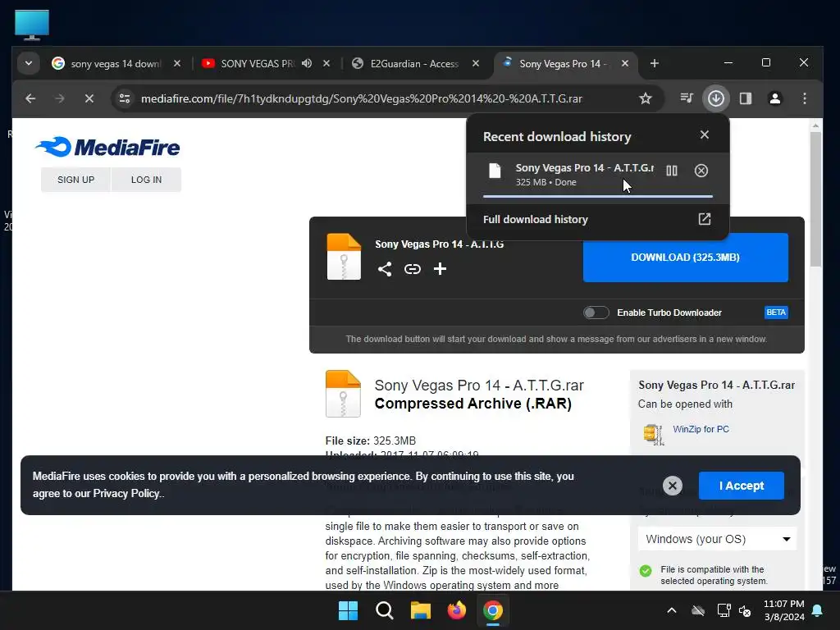Open the clock showing 11:07 PM
The height and width of the screenshot is (630, 840).
coord(783,610)
